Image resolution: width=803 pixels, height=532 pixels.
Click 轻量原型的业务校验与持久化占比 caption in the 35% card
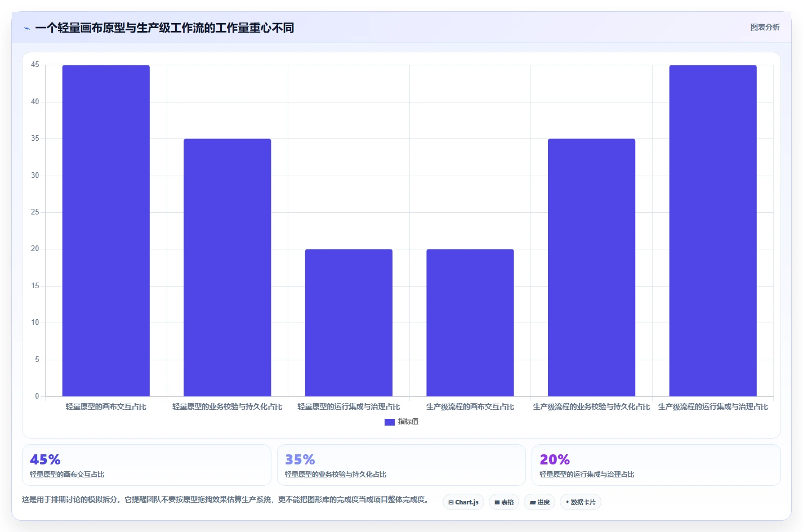pos(336,475)
